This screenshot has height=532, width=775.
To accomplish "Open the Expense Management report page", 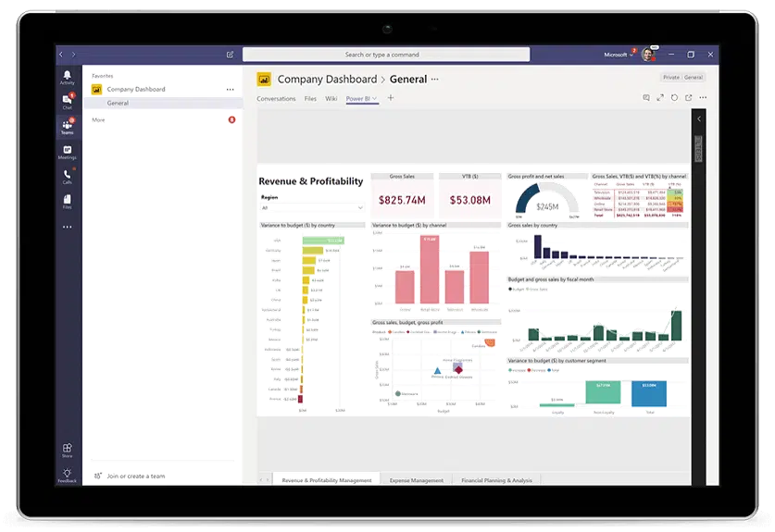I will tap(414, 480).
